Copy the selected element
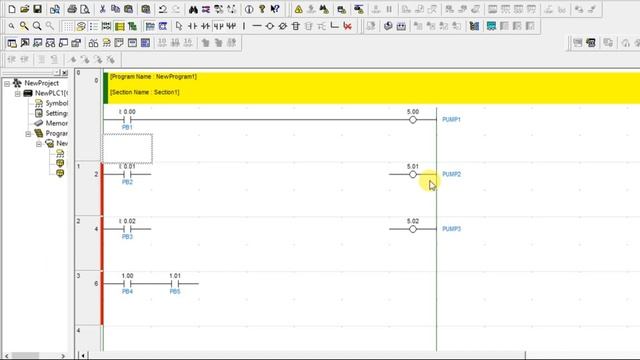Screen dimensions: 640x360 coord(116,9)
